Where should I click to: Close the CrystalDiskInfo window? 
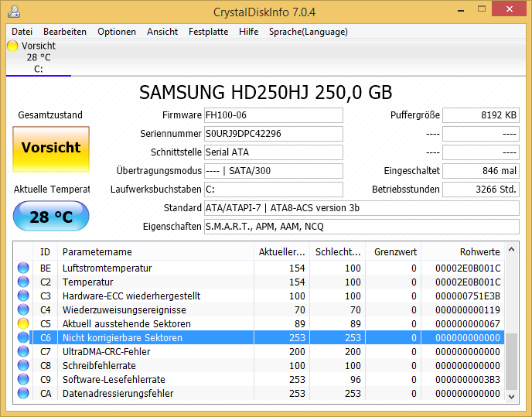[x=510, y=9]
